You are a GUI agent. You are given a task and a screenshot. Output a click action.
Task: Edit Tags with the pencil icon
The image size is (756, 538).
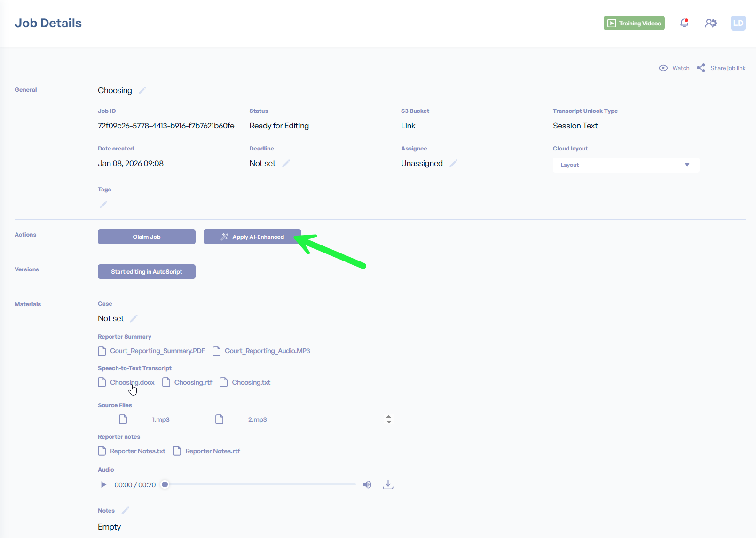pos(103,204)
